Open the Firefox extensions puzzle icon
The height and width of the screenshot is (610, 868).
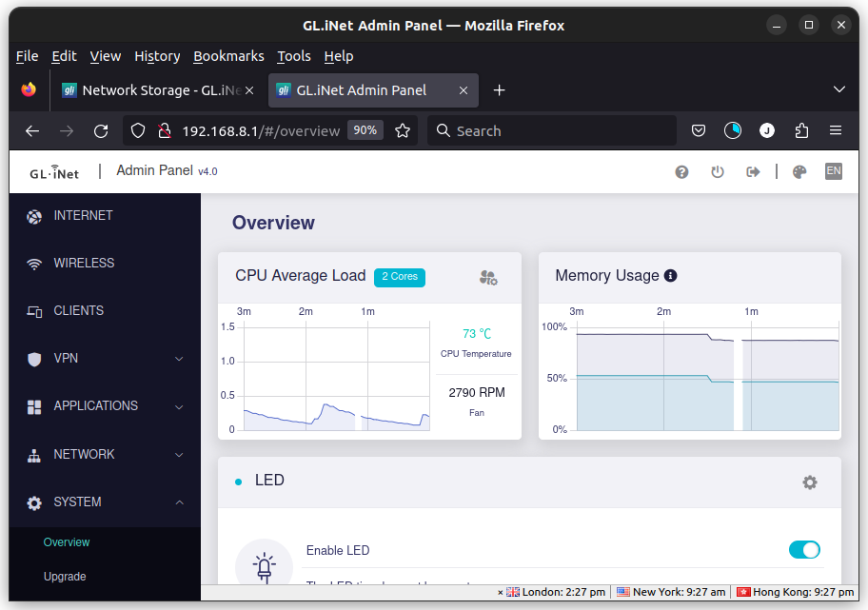(801, 130)
